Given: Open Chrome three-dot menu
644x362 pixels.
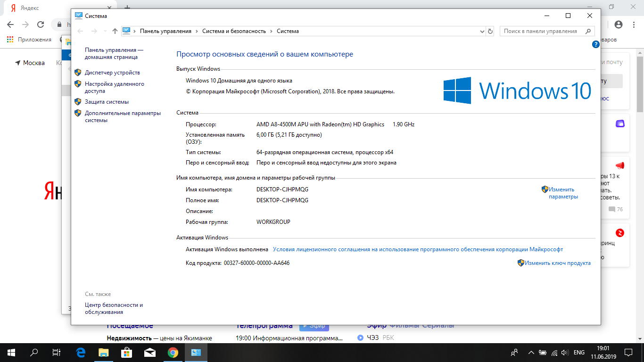Looking at the screenshot, I should (x=634, y=25).
